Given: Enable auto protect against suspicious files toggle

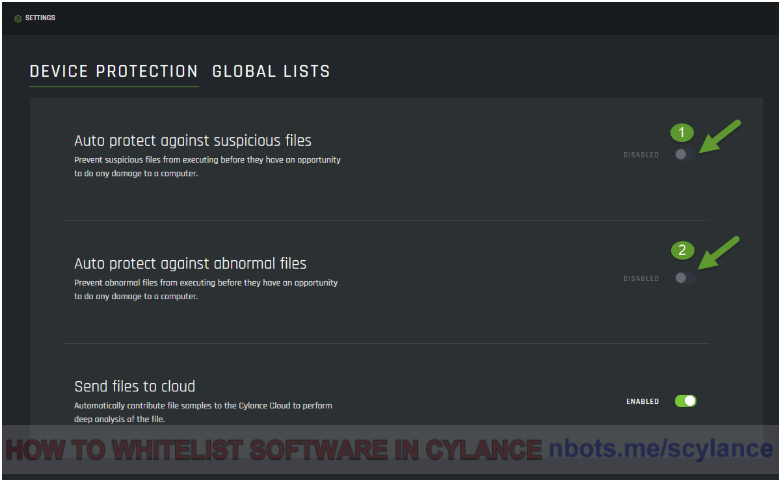Looking at the screenshot, I should tap(685, 154).
